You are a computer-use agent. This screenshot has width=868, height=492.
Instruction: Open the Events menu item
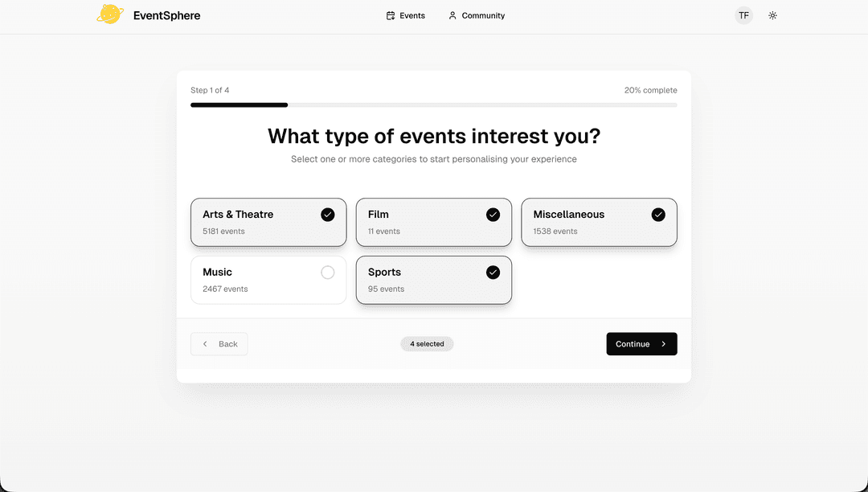click(x=405, y=15)
